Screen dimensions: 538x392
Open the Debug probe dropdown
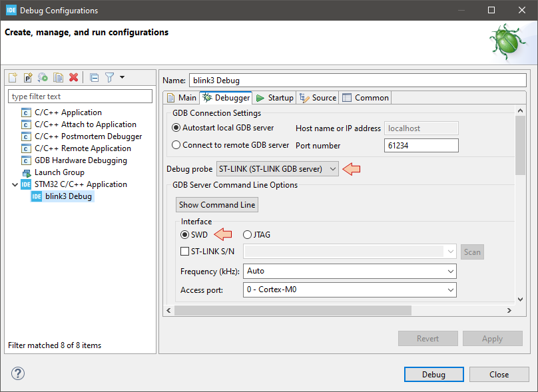tap(277, 169)
